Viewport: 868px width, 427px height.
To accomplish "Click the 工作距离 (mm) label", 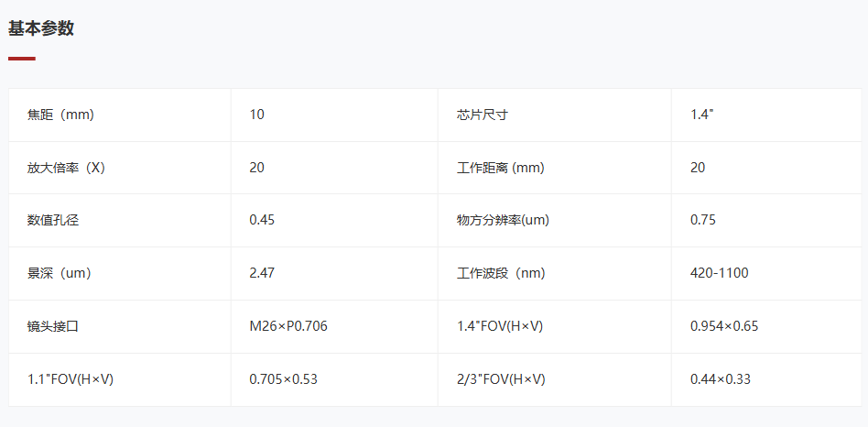I will point(500,168).
